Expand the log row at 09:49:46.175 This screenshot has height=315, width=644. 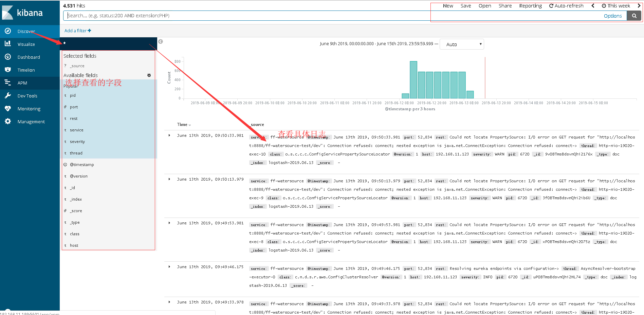point(169,267)
